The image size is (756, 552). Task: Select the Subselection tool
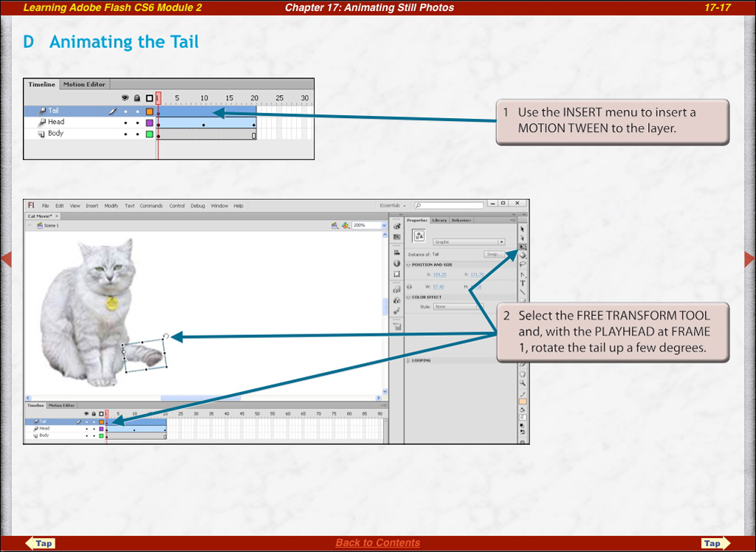(522, 238)
